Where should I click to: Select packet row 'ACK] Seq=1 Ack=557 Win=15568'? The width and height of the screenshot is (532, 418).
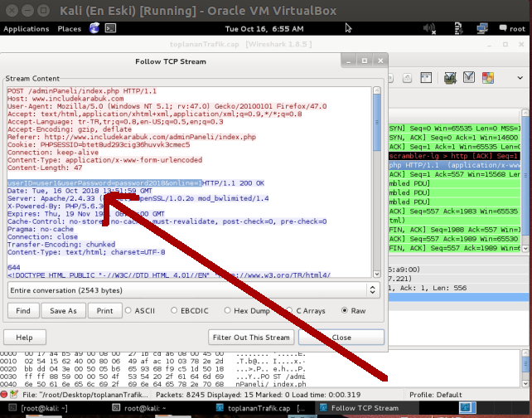click(x=454, y=174)
